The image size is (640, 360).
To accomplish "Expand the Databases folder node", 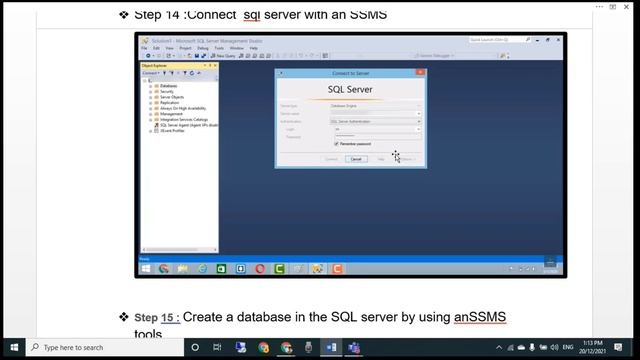I will pyautogui.click(x=151, y=86).
